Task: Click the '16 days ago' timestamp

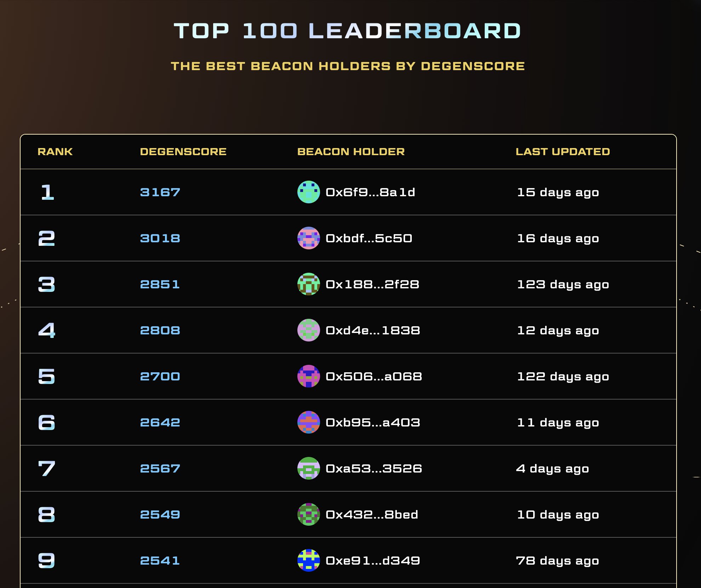Action: click(x=558, y=239)
